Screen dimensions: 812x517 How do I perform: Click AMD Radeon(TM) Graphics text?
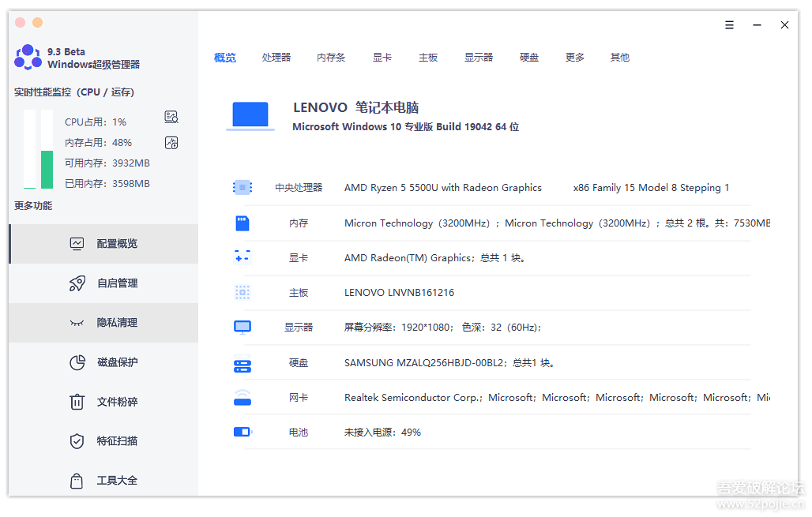coord(435,258)
